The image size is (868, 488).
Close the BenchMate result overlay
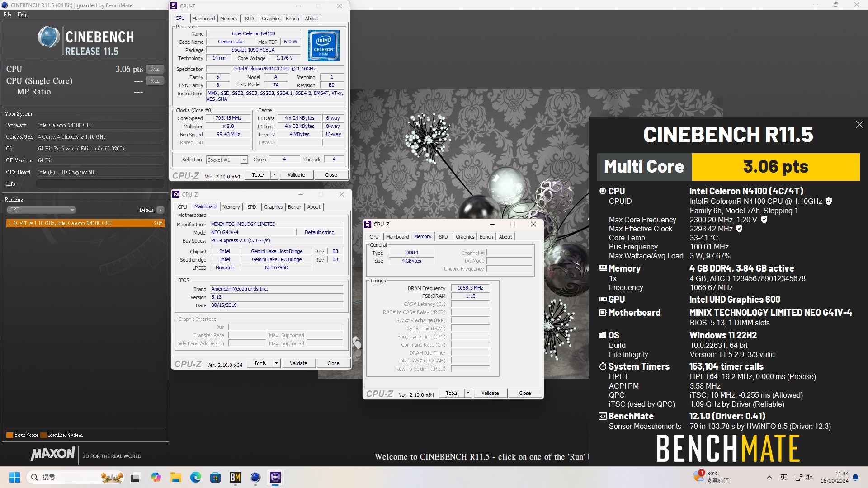coord(859,124)
